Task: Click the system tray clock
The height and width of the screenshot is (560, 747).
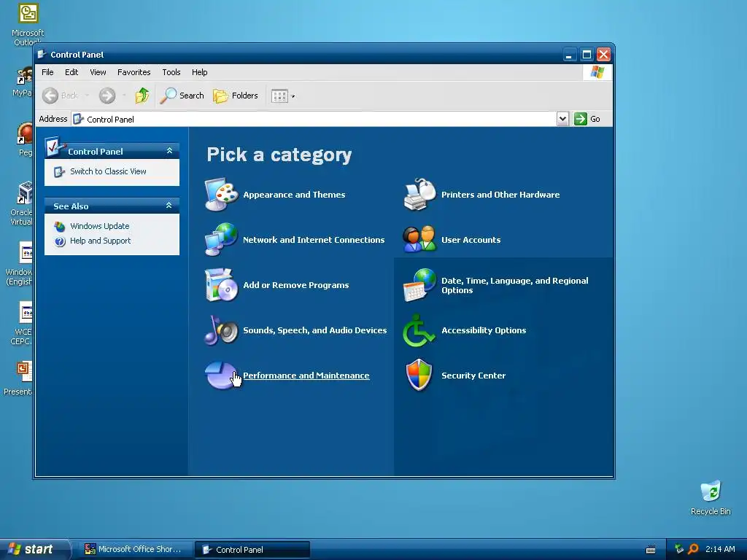Action: click(x=720, y=549)
